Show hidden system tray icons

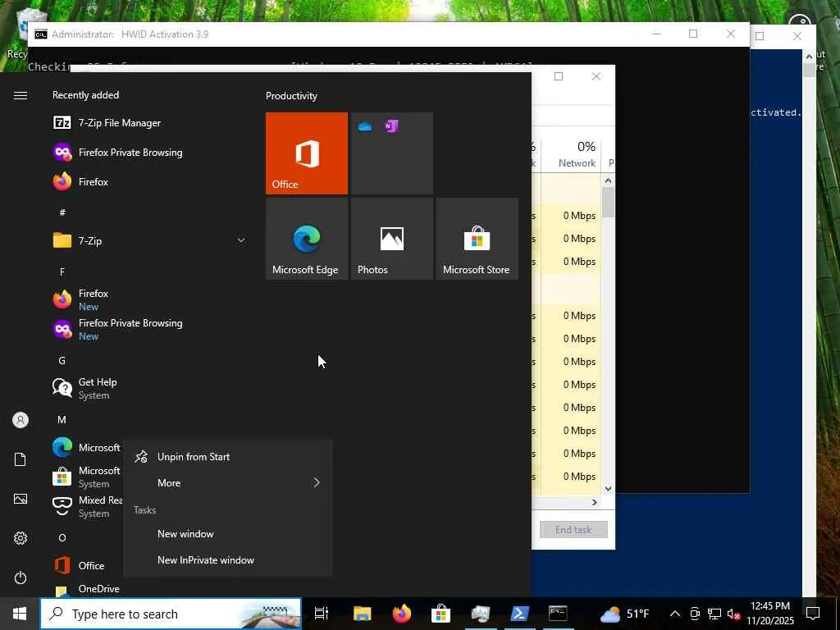click(x=675, y=614)
